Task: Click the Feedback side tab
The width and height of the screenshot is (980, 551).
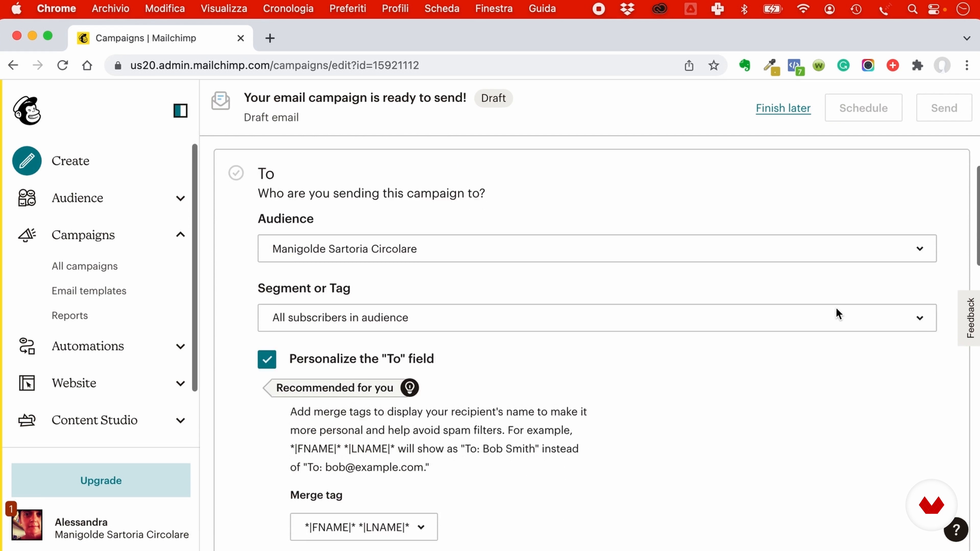Action: pyautogui.click(x=970, y=318)
